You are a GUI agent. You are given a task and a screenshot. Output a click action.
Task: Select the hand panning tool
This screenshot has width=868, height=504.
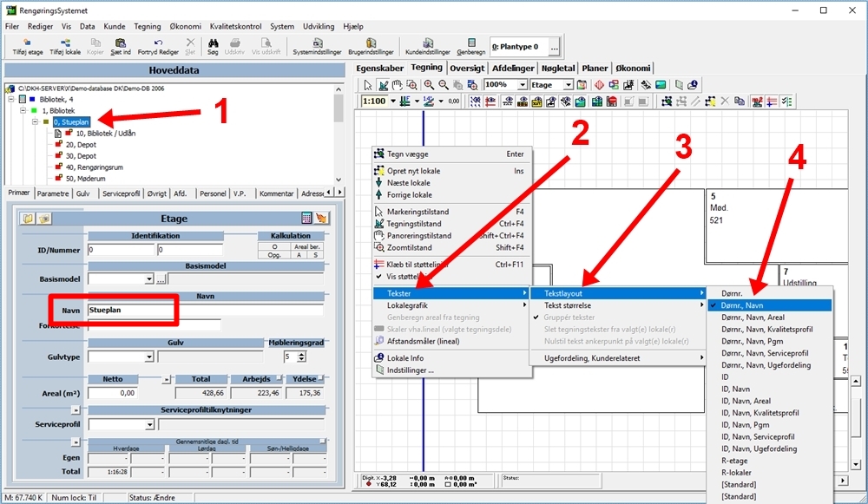pos(397,85)
